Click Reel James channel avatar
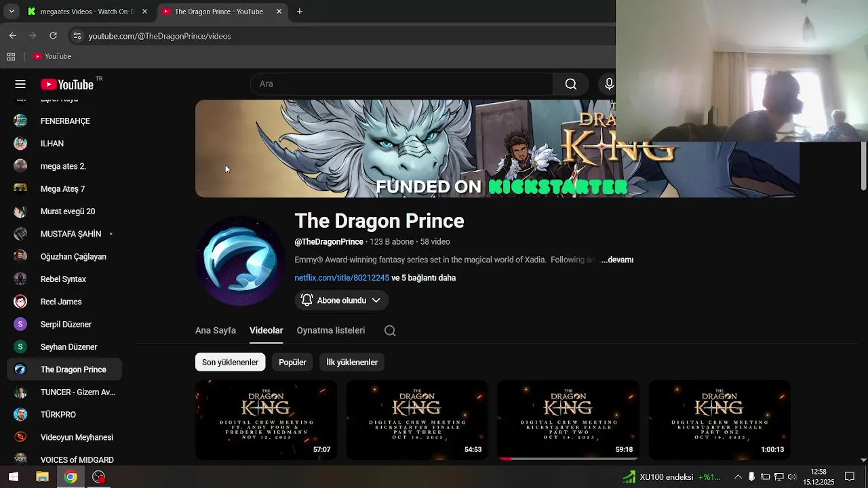 click(20, 302)
